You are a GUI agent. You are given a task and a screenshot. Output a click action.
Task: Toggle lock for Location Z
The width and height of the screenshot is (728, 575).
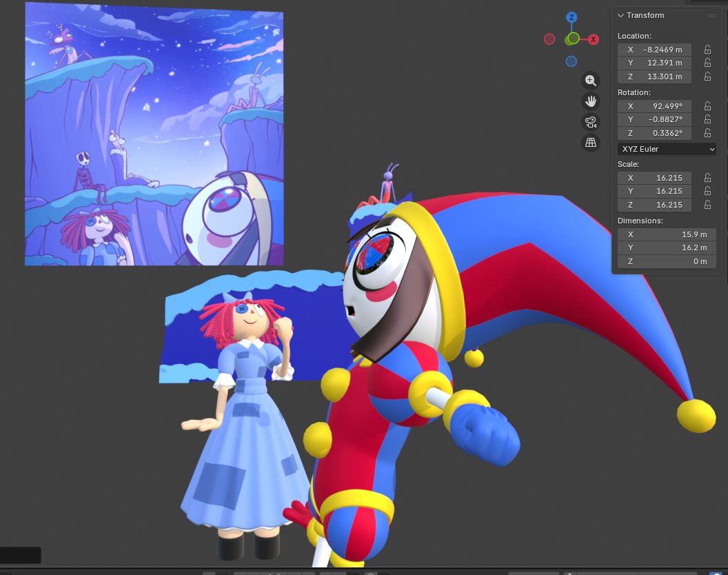click(707, 77)
